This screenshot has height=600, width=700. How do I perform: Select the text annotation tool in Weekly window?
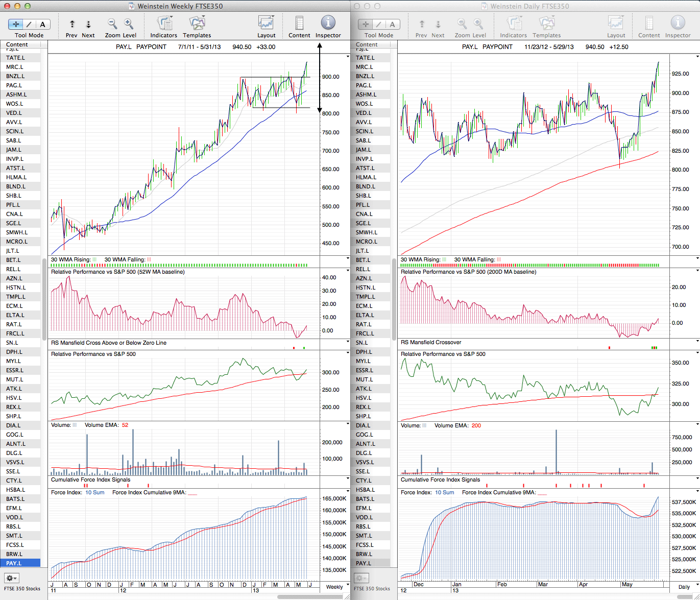(42, 25)
